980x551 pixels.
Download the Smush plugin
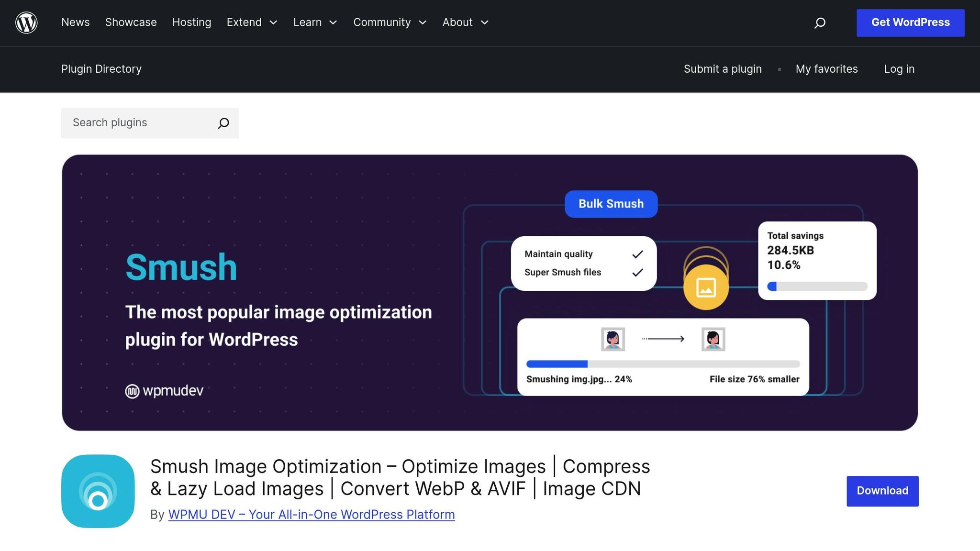click(x=882, y=491)
